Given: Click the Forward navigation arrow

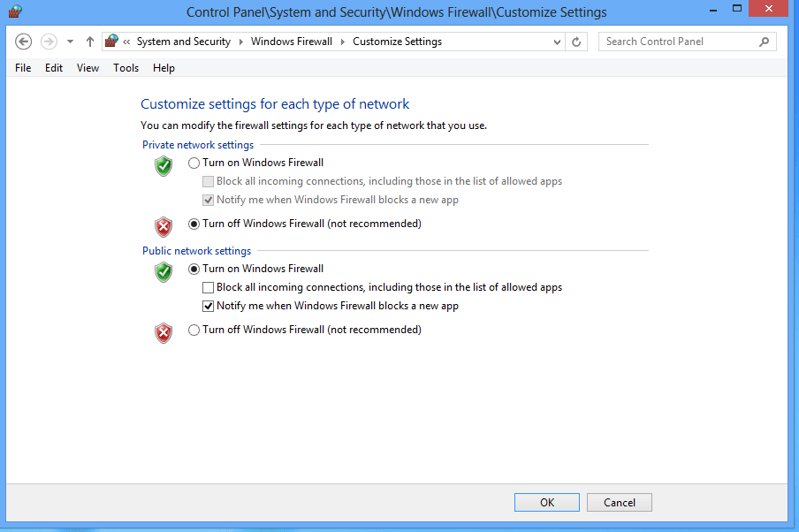Looking at the screenshot, I should pos(49,42).
